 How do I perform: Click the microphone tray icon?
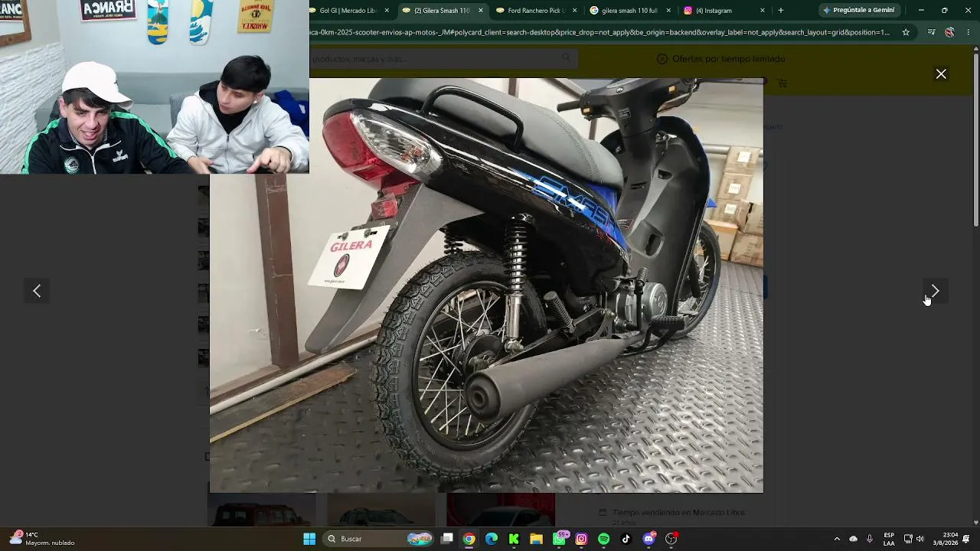click(869, 539)
